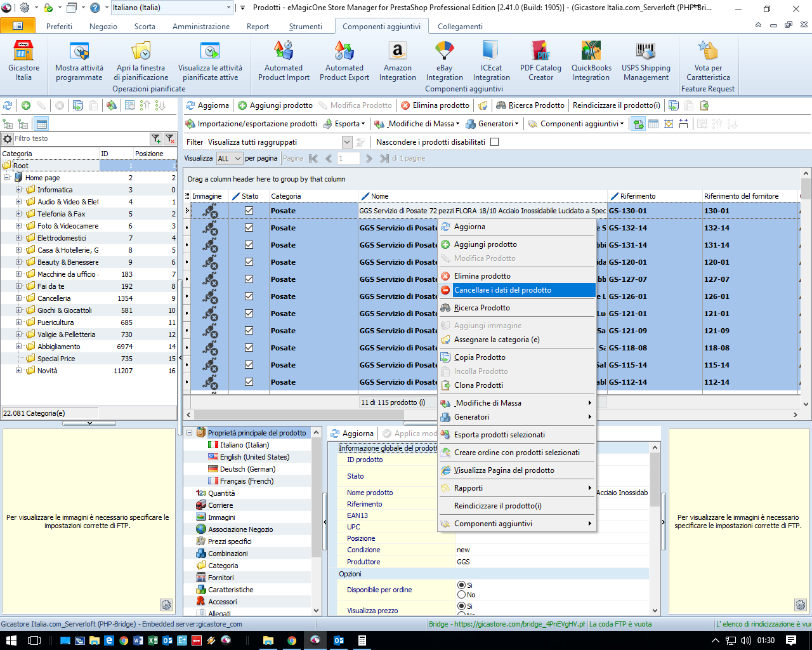Image resolution: width=812 pixels, height=650 pixels.
Task: Open the products-per-page ALL dropdown
Action: tap(230, 159)
